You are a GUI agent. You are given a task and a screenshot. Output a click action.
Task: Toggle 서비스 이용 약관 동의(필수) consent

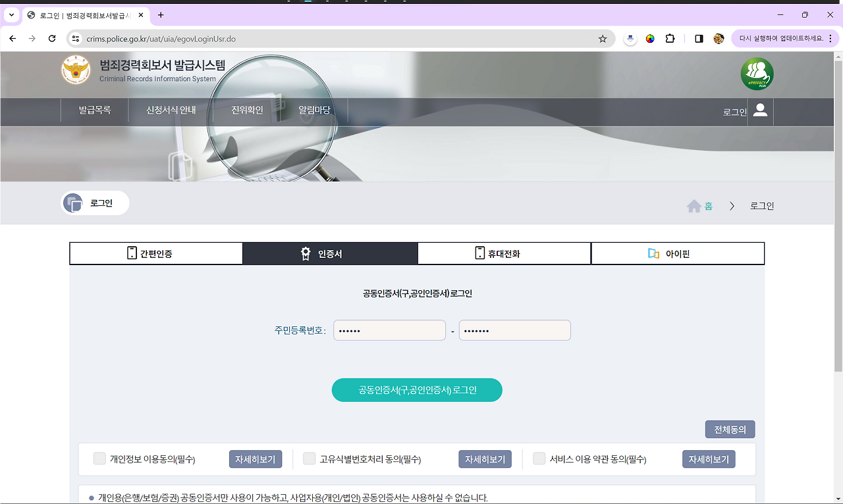pos(538,459)
